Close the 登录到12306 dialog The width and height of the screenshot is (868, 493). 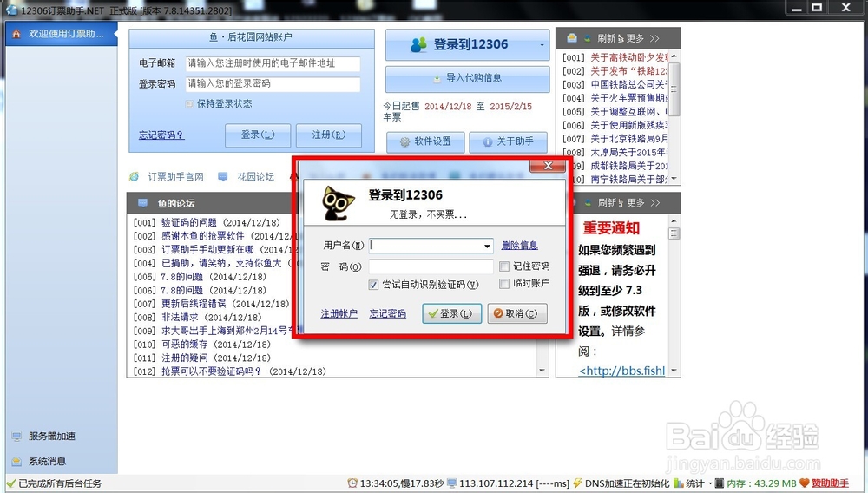tap(548, 166)
